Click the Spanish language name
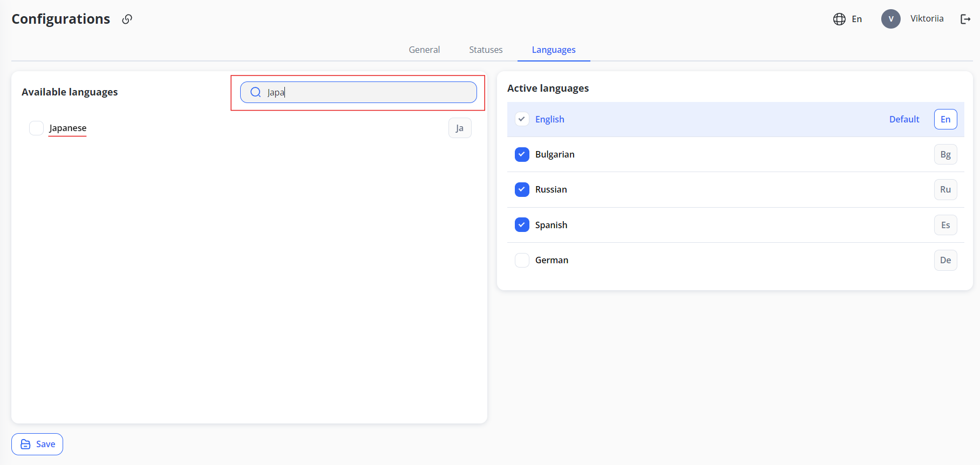This screenshot has height=465, width=980. click(551, 225)
